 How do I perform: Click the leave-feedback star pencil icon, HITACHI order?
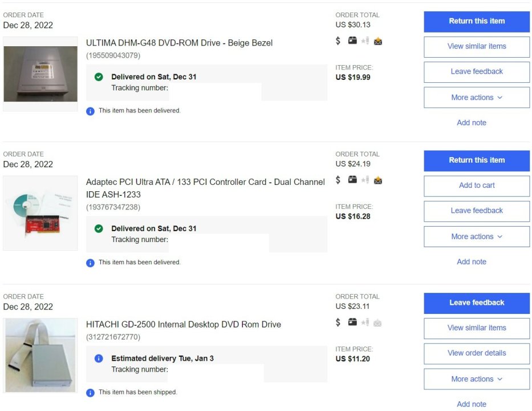(x=365, y=323)
